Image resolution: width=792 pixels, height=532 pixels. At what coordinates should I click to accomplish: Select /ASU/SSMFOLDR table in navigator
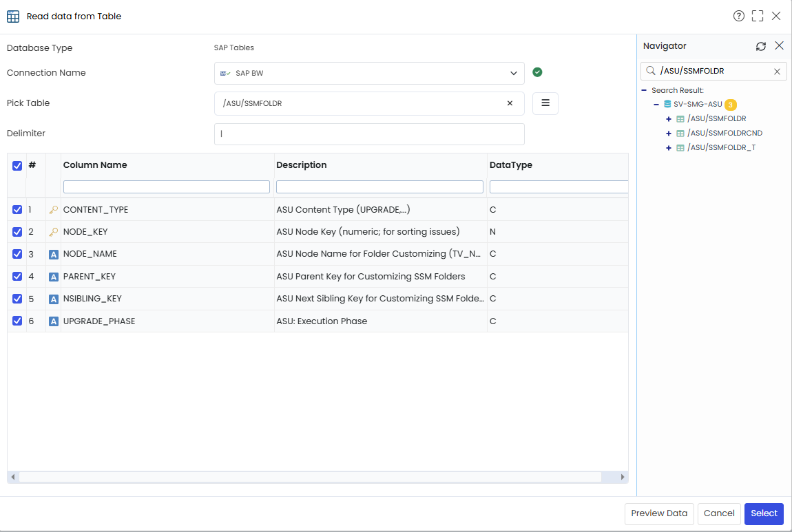(x=716, y=118)
